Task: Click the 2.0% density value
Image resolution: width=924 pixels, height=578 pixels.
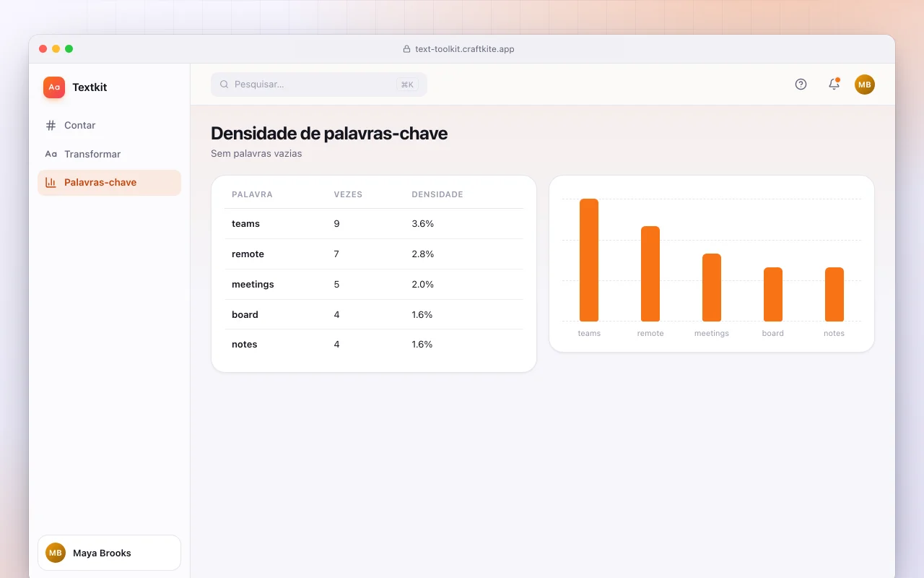Action: click(x=422, y=285)
